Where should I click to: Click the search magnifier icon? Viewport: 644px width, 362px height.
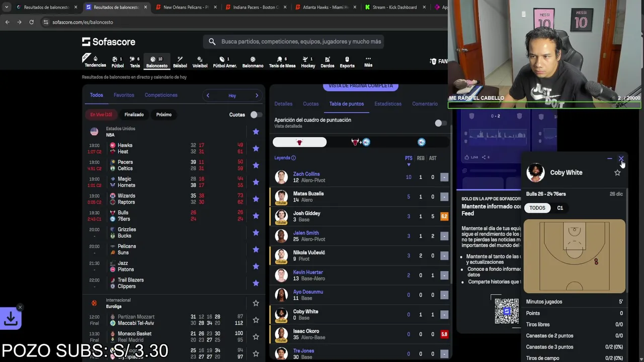pyautogui.click(x=212, y=42)
